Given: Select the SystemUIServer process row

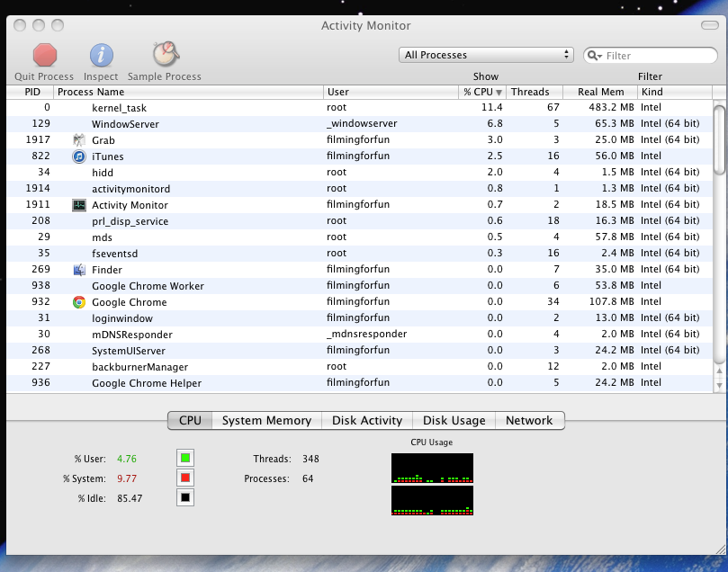Looking at the screenshot, I should tap(360, 351).
